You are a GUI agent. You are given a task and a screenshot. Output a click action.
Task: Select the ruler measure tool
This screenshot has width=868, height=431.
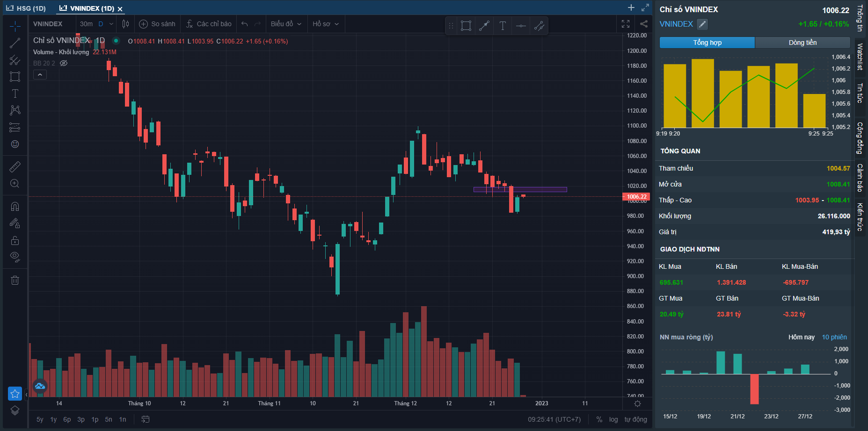15,166
